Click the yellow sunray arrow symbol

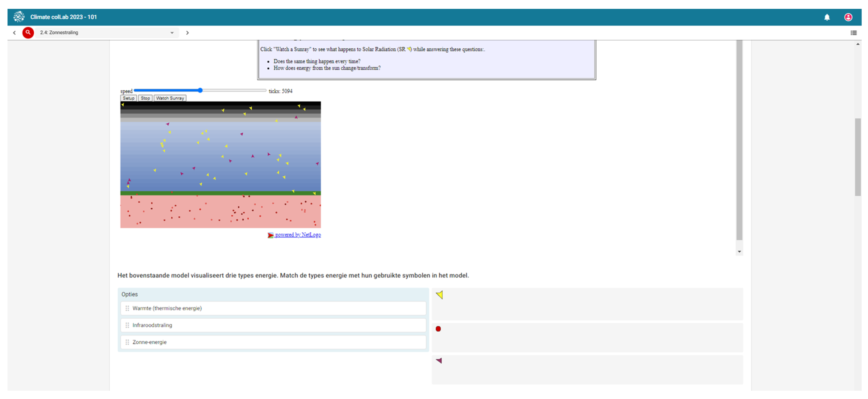[x=439, y=295]
